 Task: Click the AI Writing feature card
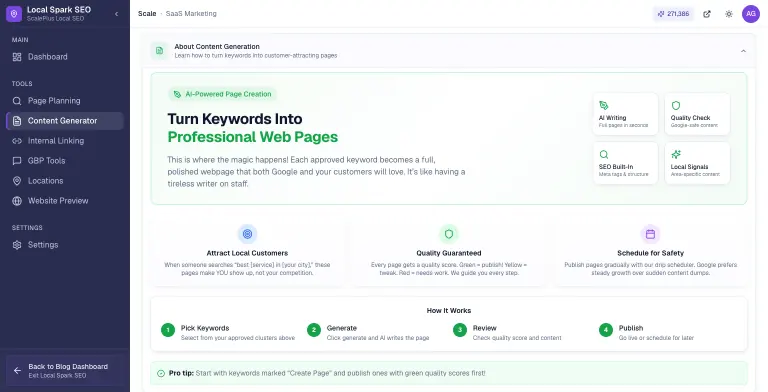point(625,114)
